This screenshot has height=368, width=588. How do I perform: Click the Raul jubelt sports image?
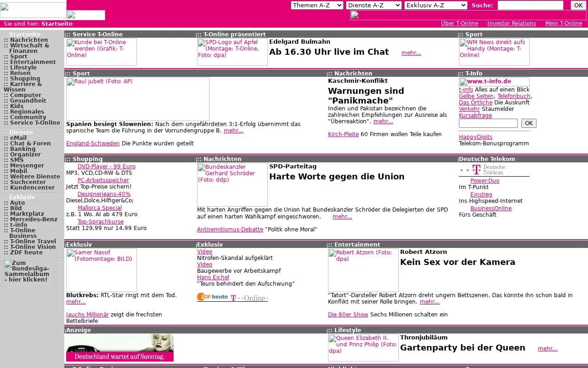coord(138,99)
